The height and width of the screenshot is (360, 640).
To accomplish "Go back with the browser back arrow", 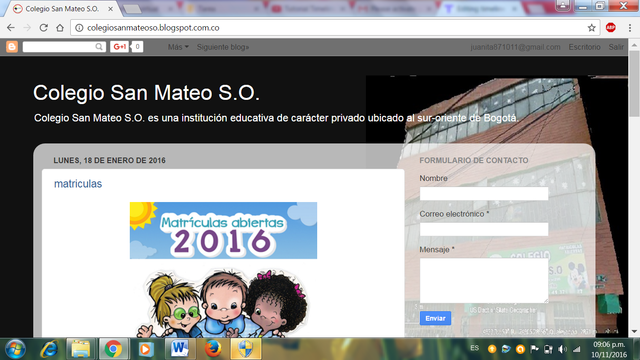I will pyautogui.click(x=11, y=28).
